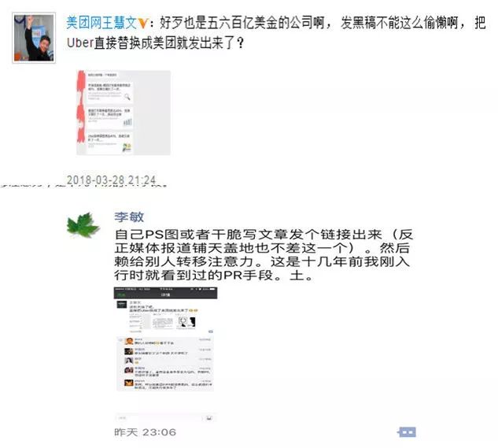Click the 昨天 23:06 timestamp
This screenshot has height=448, width=498.
[x=145, y=432]
